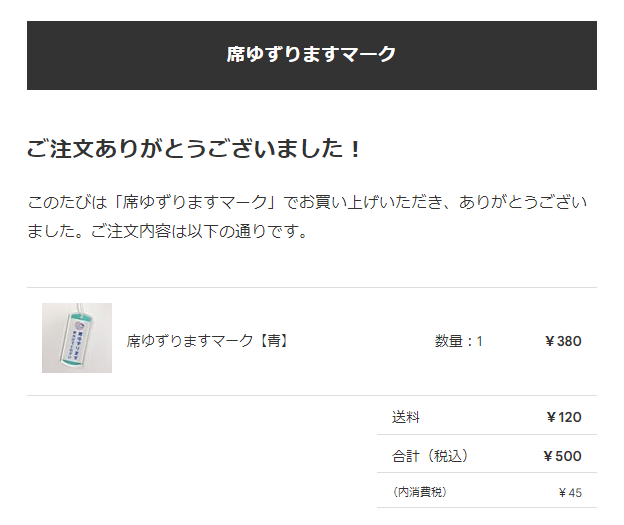Viewport: 624px width, 525px height.
Task: Click the ￥500 total amount
Action: (562, 456)
